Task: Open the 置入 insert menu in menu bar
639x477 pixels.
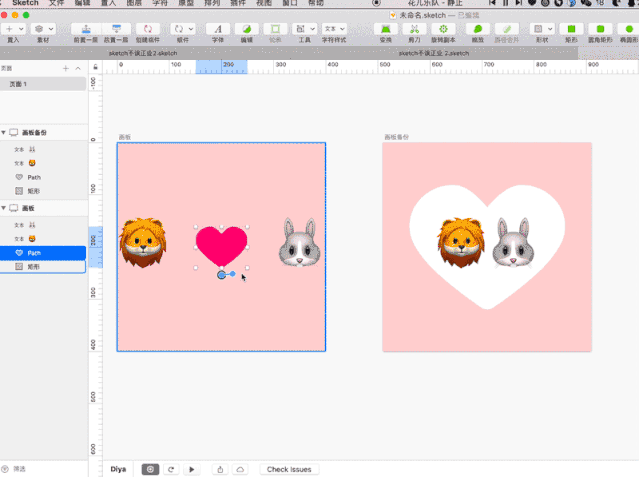Action: (108, 3)
